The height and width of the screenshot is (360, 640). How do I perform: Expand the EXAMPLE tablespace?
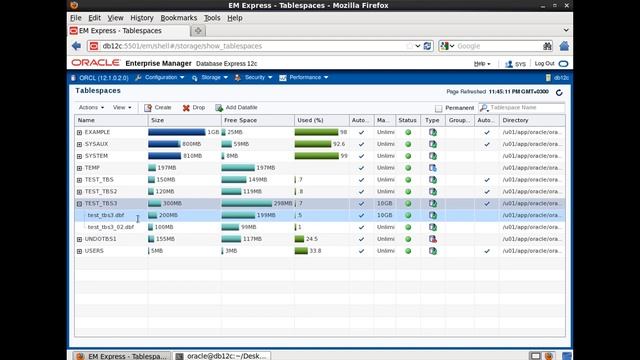pyautogui.click(x=80, y=133)
